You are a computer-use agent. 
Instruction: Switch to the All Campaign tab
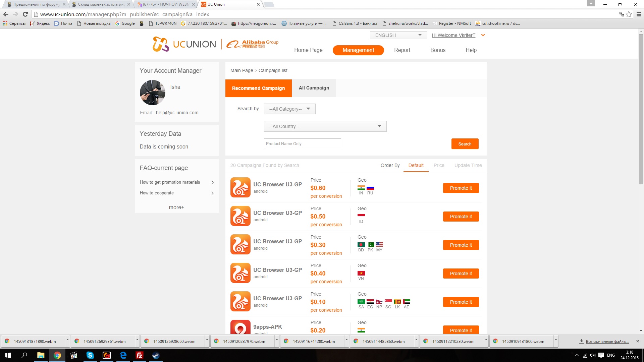(314, 88)
